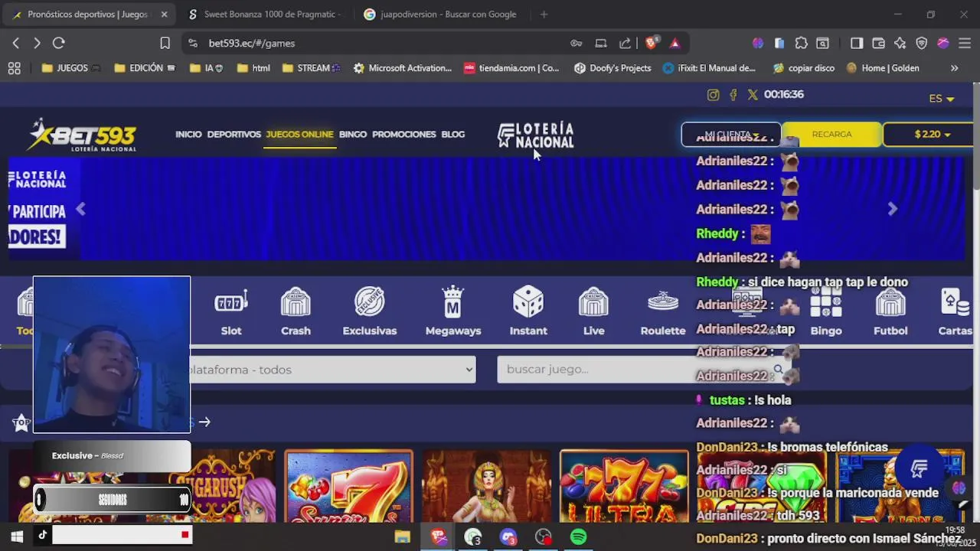Image resolution: width=980 pixels, height=551 pixels.
Task: Open the 777 Ultra game thumbnail
Action: (x=624, y=487)
